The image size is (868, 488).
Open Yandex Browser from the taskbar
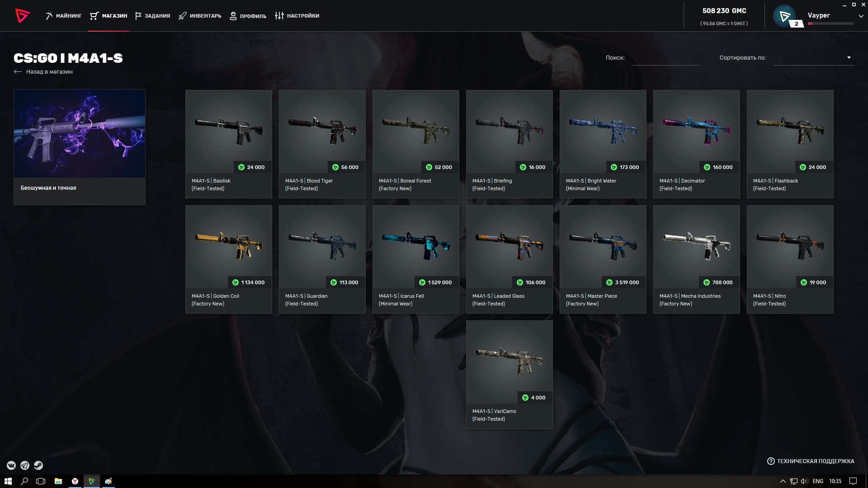[x=75, y=481]
